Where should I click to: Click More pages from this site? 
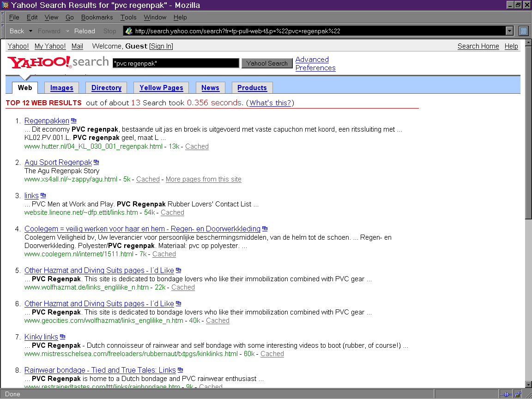pyautogui.click(x=204, y=179)
